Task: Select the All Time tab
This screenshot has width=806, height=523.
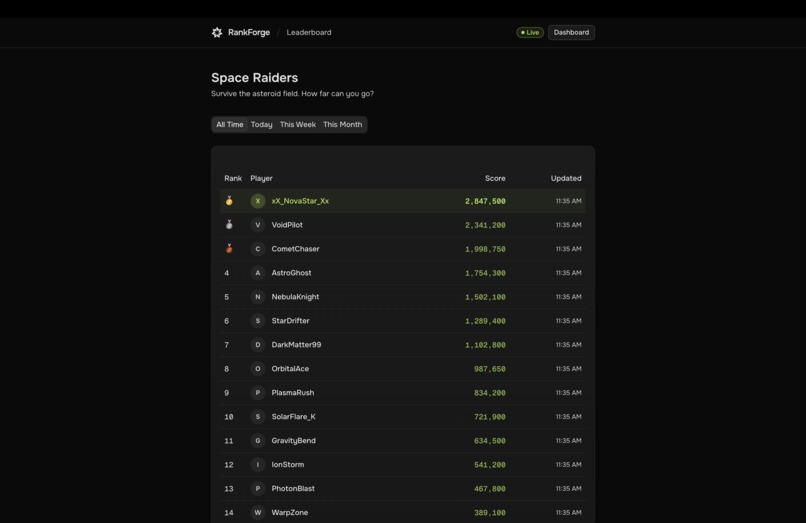Action: point(230,124)
